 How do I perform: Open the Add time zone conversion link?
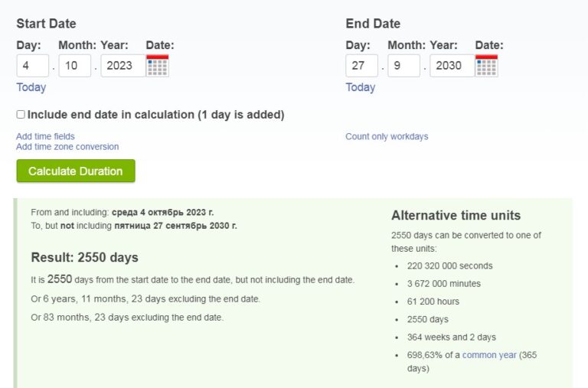(x=67, y=147)
